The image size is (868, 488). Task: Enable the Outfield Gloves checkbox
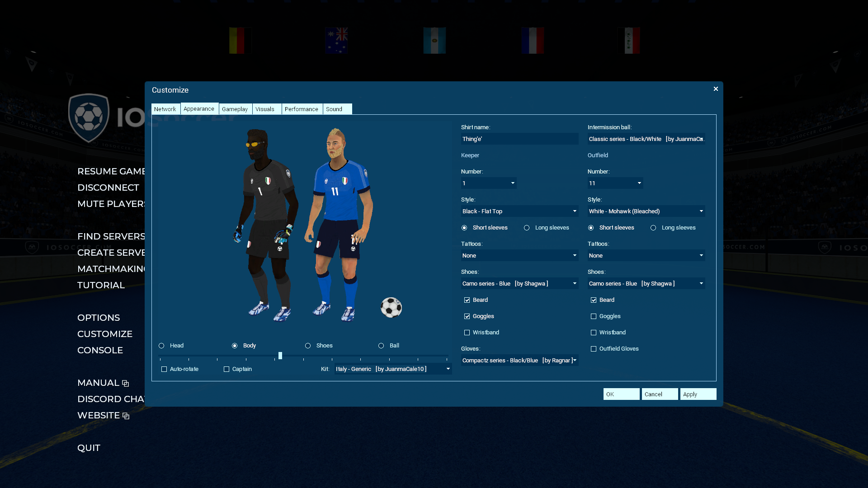click(594, 349)
